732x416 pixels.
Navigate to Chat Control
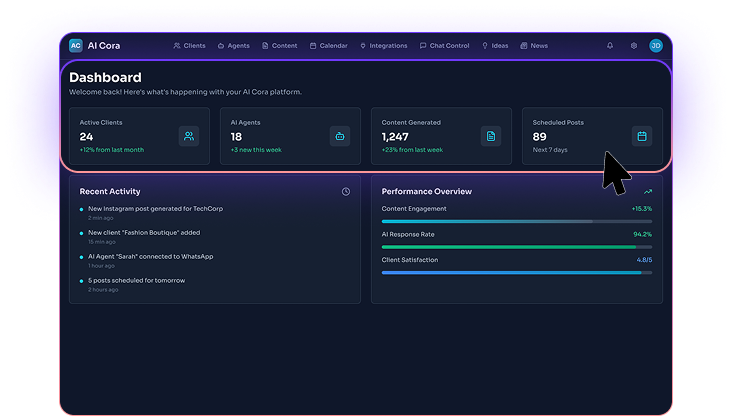tap(445, 45)
